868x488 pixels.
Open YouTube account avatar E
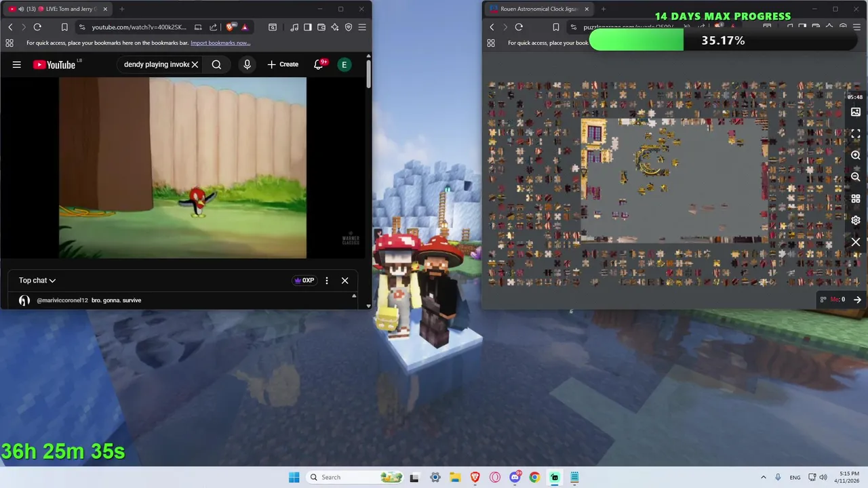tap(344, 64)
